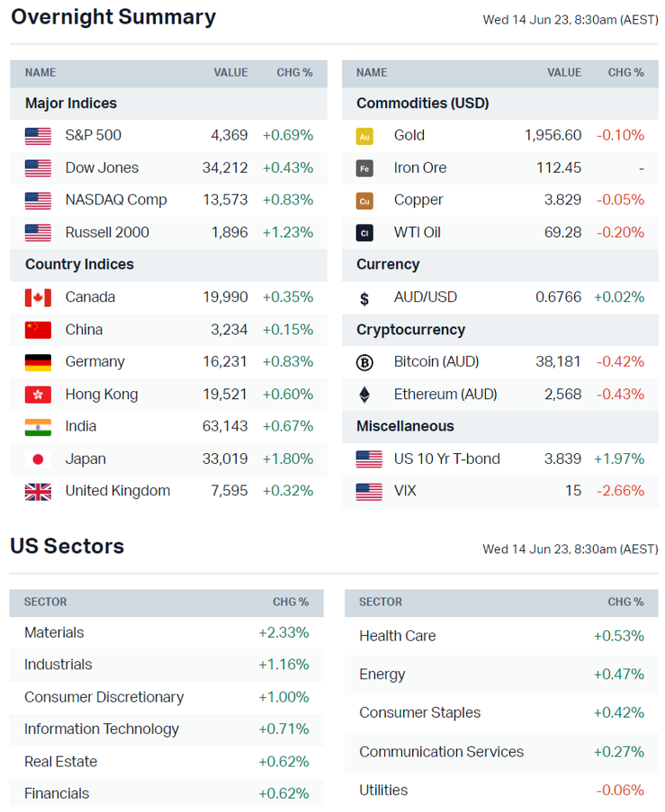The height and width of the screenshot is (812, 665).
Task: Click the Iron Ore Fe icon
Action: tap(364, 168)
